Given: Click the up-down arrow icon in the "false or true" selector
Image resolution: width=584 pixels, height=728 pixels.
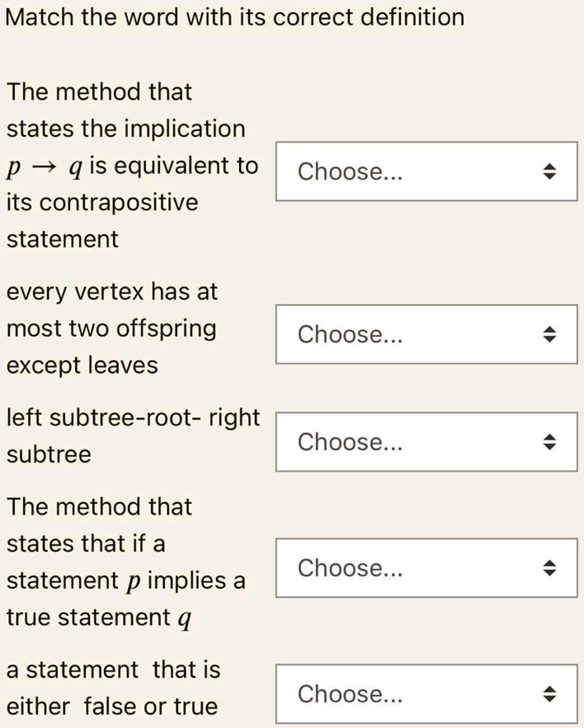Looking at the screenshot, I should pyautogui.click(x=550, y=693).
